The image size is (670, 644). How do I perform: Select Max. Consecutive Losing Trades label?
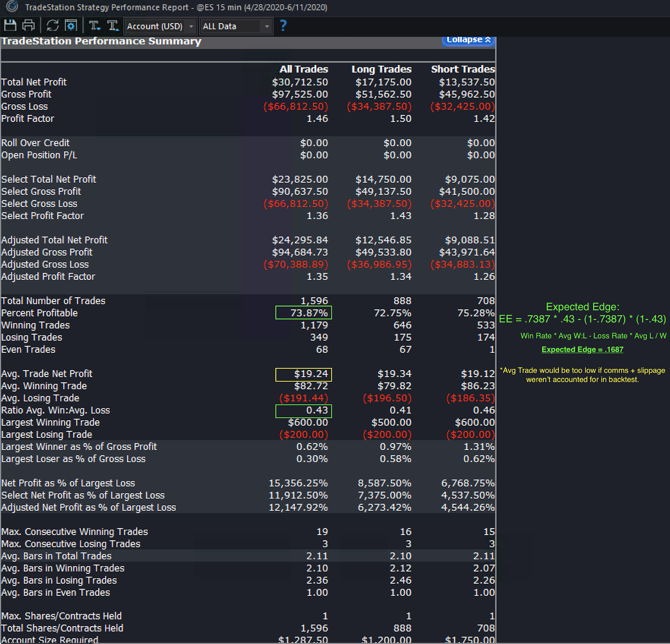[71, 544]
